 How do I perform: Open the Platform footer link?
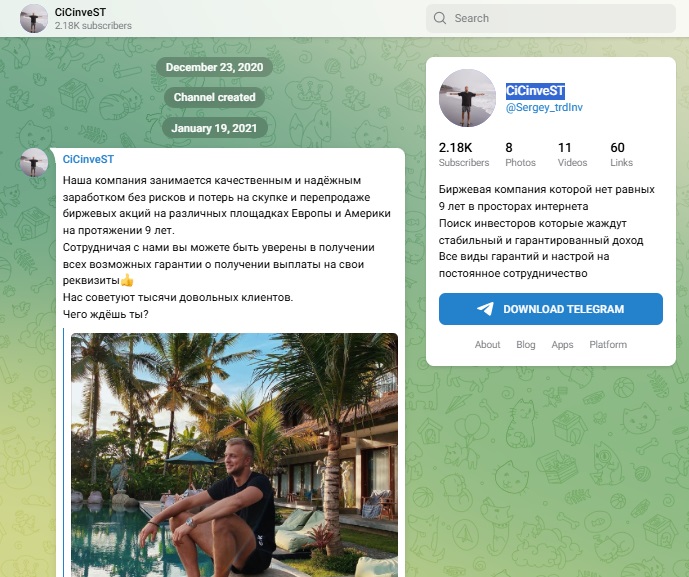coord(608,345)
